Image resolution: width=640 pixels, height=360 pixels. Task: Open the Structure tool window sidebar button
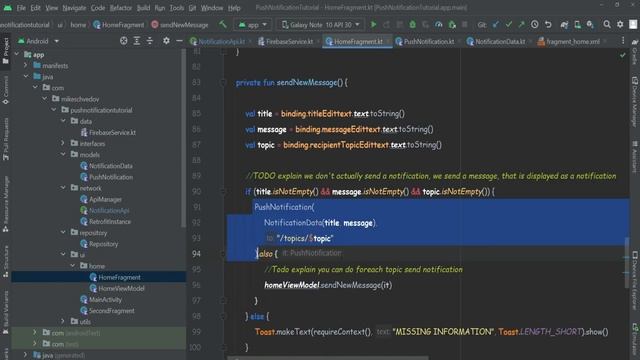(x=6, y=262)
